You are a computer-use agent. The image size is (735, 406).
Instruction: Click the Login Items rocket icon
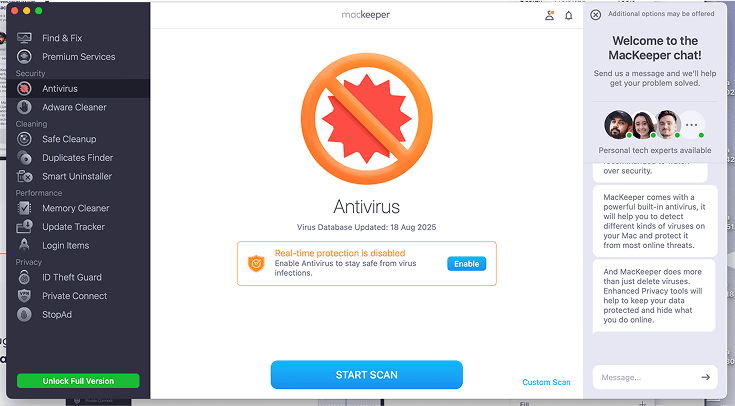tap(24, 245)
